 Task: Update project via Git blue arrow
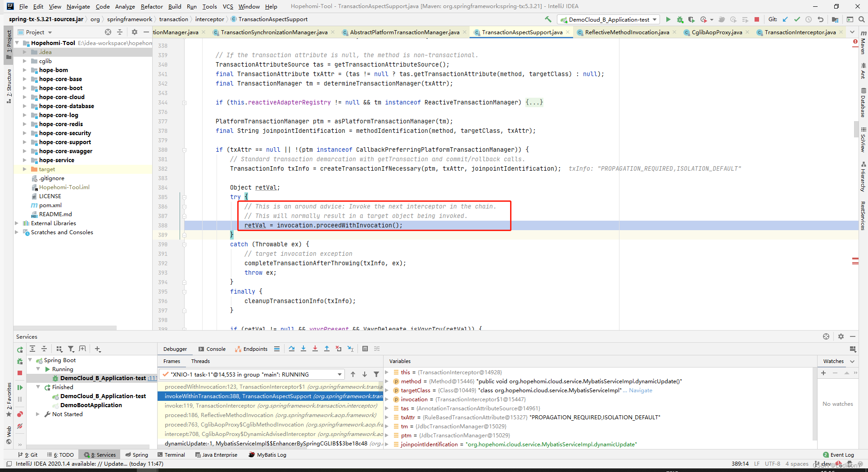(785, 19)
